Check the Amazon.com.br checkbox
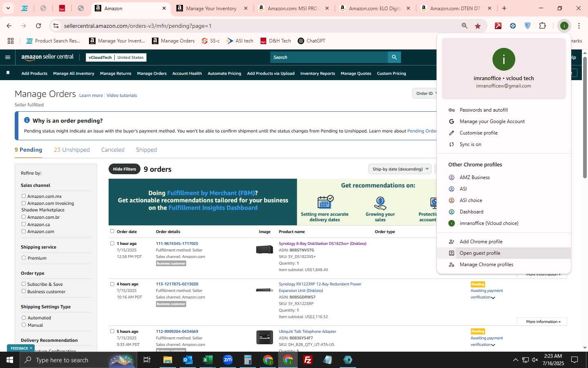The width and height of the screenshot is (588, 368). coord(24,217)
